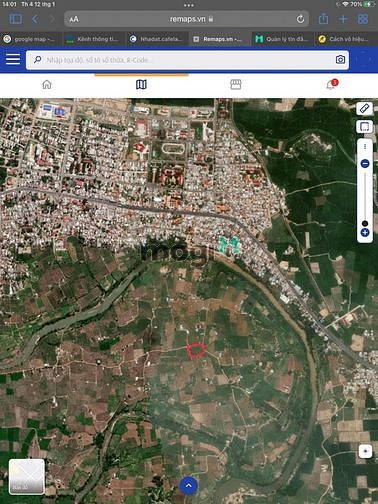The image size is (378, 504).
Task: Switch to the Cách vô hiệu tab
Action: coord(346,39)
